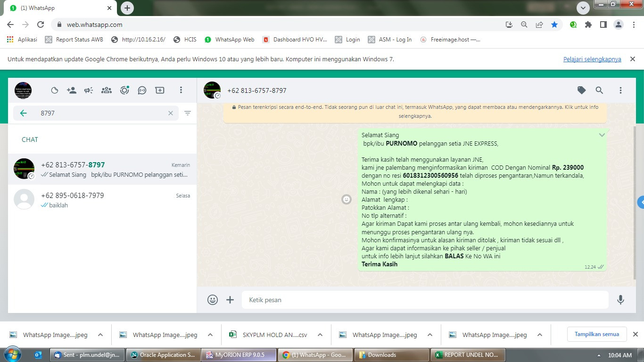644x362 pixels.
Task: Open the Report Status AWB bookmark
Action: [74, 40]
